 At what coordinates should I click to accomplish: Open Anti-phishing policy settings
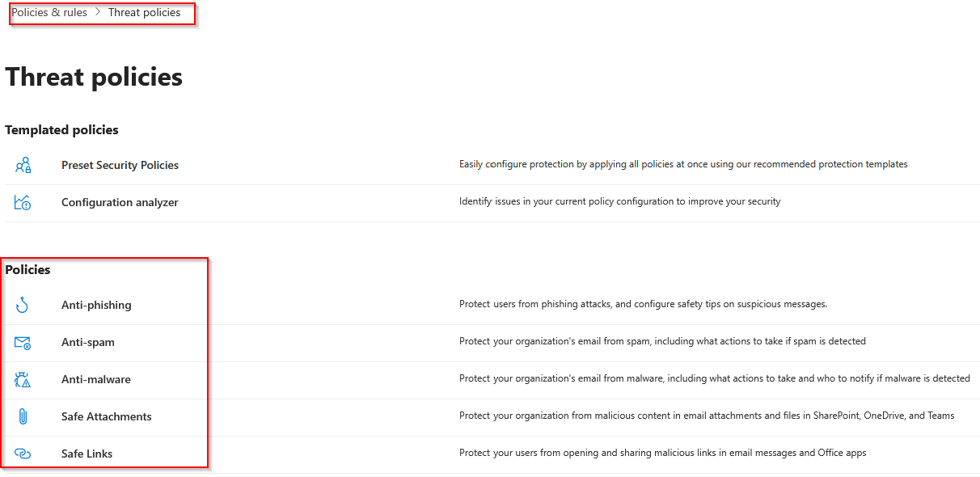pos(96,305)
